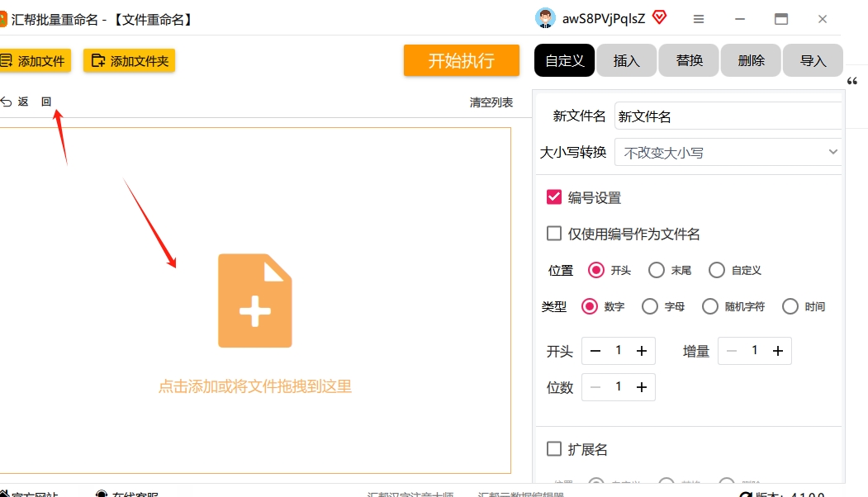The height and width of the screenshot is (497, 868).
Task: Focus the 新文件名 input field
Action: [728, 116]
